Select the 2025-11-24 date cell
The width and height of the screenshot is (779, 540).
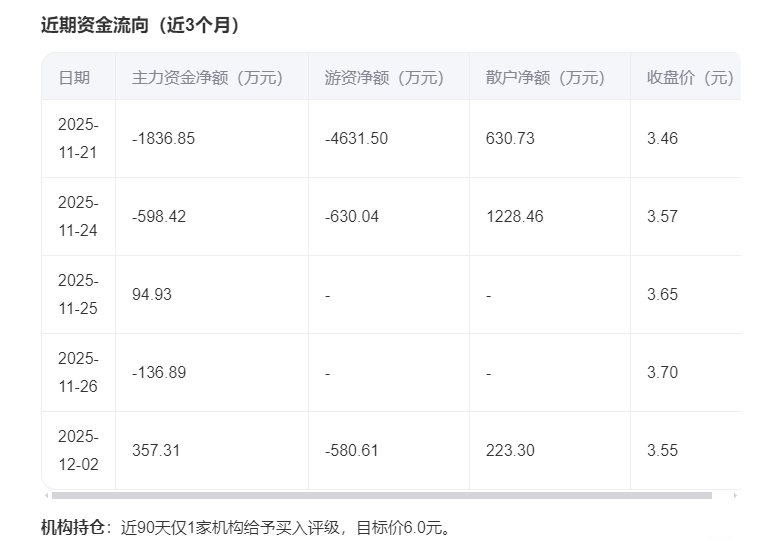click(78, 216)
